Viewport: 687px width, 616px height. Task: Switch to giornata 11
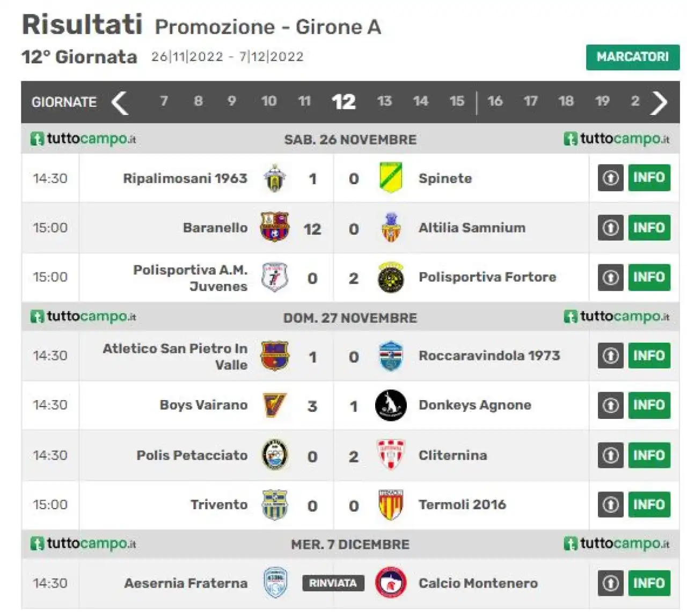click(x=304, y=102)
